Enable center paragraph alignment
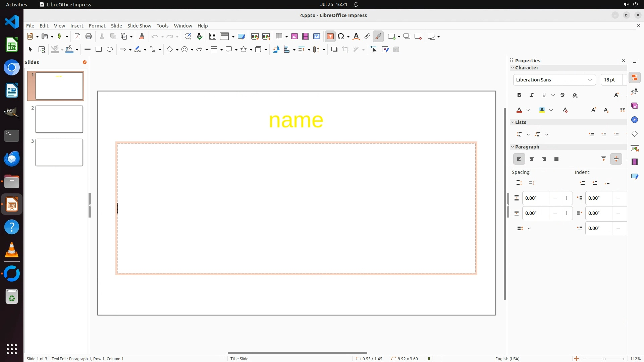 (x=532, y=159)
